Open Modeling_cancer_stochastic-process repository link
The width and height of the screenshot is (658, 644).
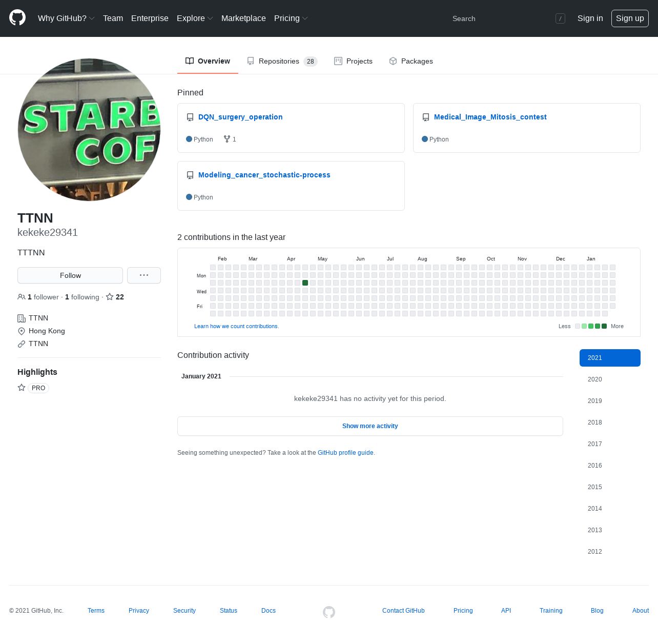pyautogui.click(x=264, y=175)
